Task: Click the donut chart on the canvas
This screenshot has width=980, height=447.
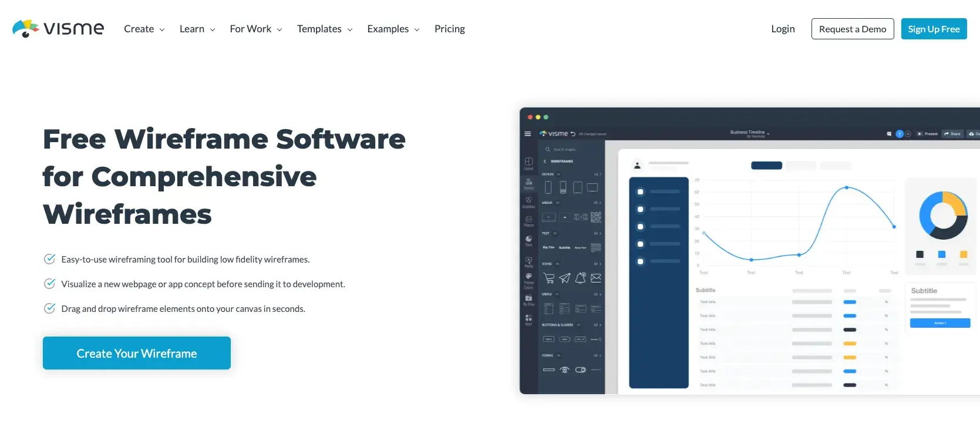Action: (943, 215)
